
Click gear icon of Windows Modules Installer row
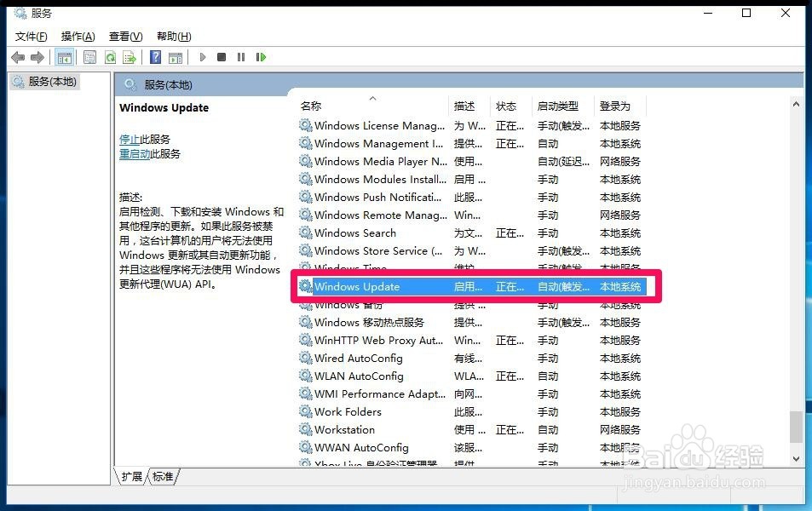(x=306, y=179)
